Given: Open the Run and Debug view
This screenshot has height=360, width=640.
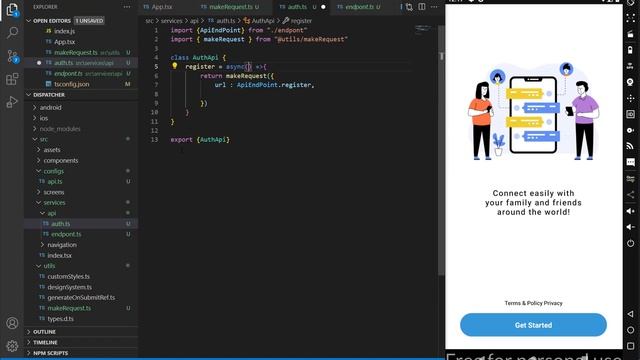Looking at the screenshot, I should (x=12, y=102).
